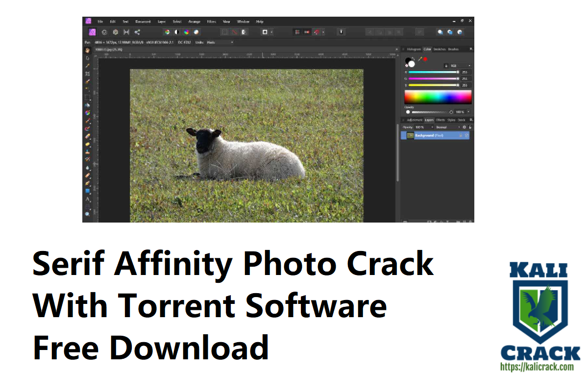Open the Normal blend mode dropdown

448,127
